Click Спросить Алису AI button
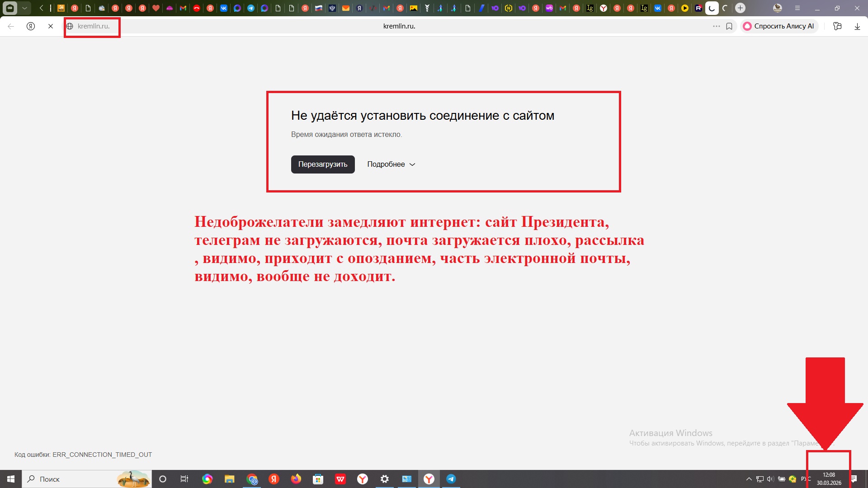Viewport: 868px width, 488px height. pyautogui.click(x=779, y=26)
